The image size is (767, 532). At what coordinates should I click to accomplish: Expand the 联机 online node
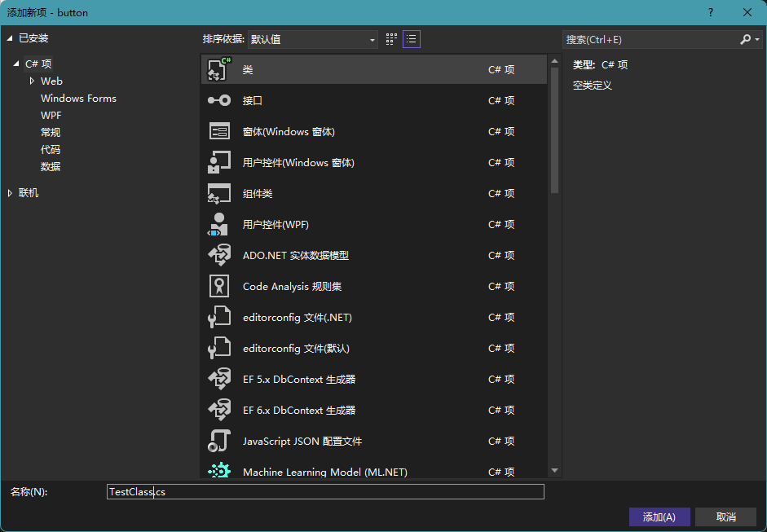(x=10, y=193)
